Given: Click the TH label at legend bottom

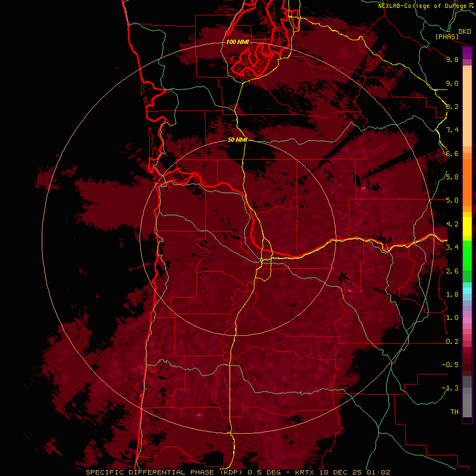Looking at the screenshot, I should coord(454,412).
